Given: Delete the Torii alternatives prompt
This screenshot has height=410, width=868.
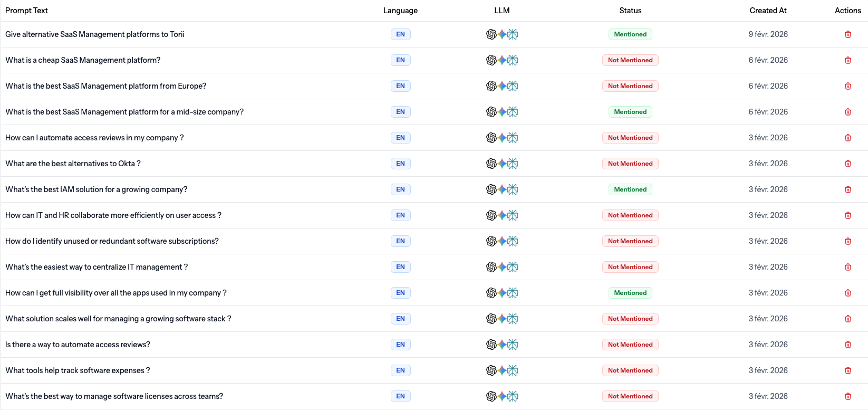Looking at the screenshot, I should (847, 34).
